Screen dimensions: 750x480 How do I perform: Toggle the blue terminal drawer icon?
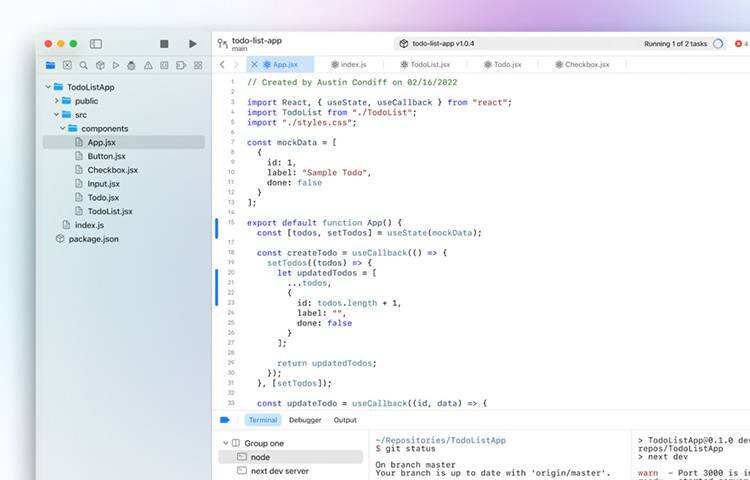click(225, 420)
